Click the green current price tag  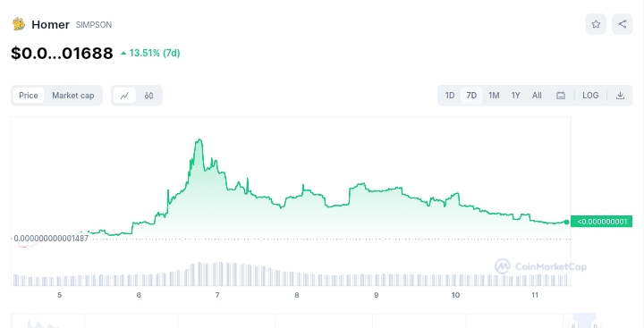point(602,222)
